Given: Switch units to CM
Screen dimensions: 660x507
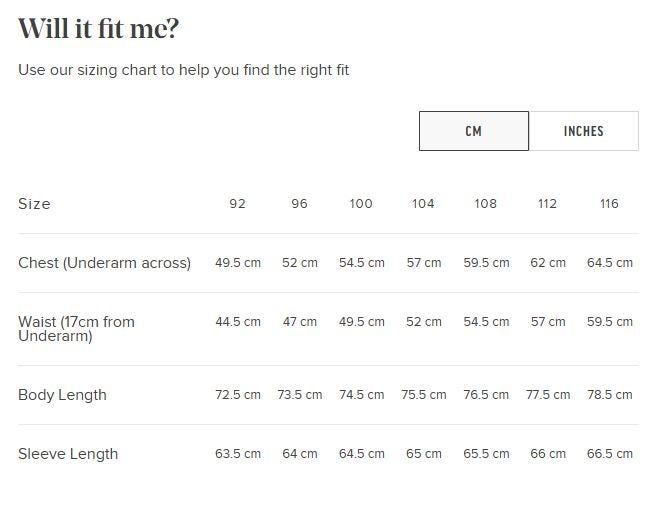Looking at the screenshot, I should pos(474,131).
